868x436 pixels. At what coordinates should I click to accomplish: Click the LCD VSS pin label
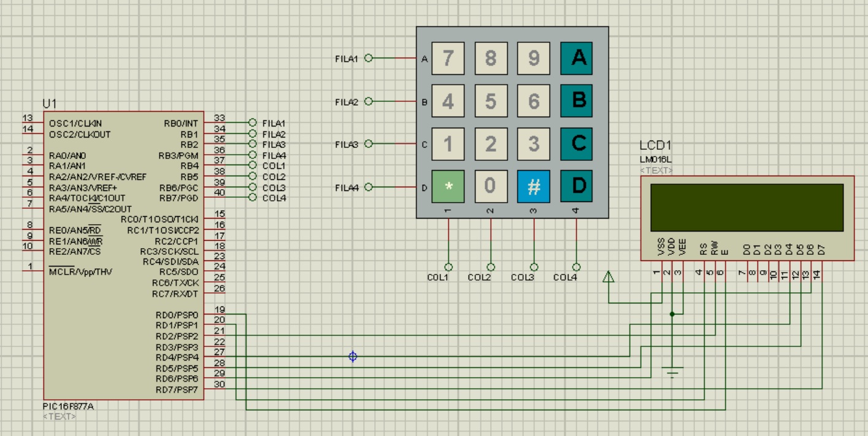point(661,247)
